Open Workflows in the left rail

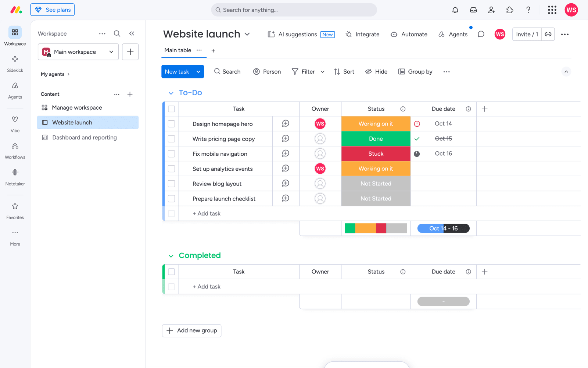click(x=15, y=151)
